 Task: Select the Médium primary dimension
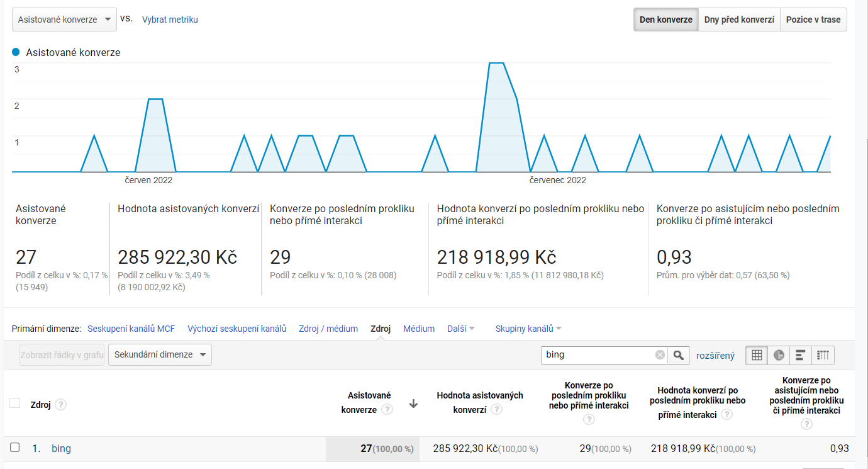coord(419,329)
